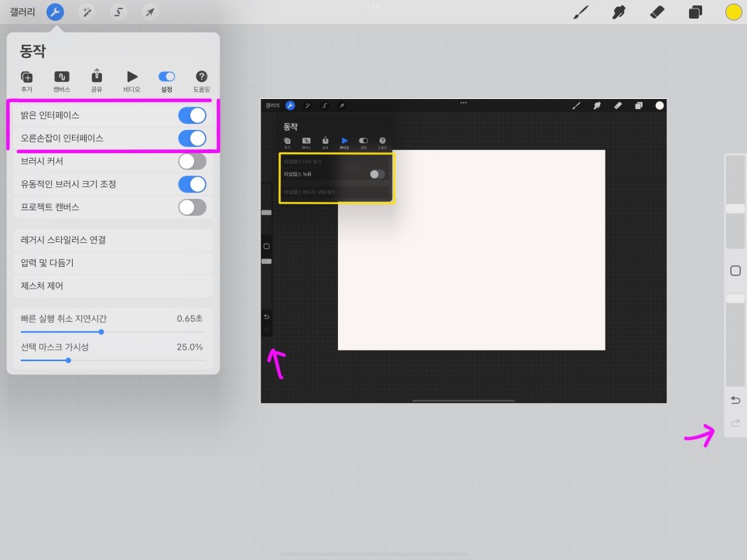Click white color circle in dark-interface screenshot

pos(660,105)
